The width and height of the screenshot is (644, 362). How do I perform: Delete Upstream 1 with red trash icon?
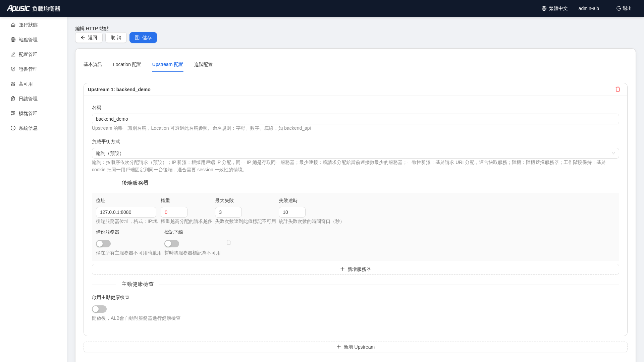[x=618, y=89]
